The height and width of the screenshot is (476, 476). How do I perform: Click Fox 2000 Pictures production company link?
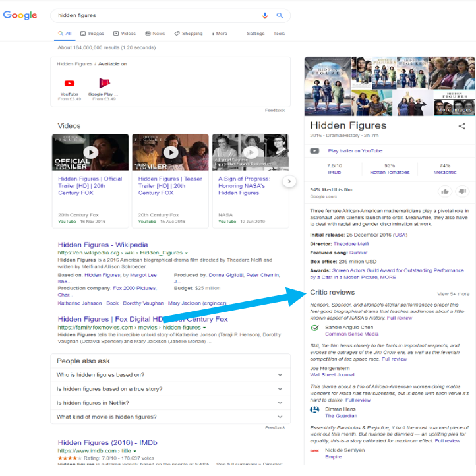tap(134, 288)
